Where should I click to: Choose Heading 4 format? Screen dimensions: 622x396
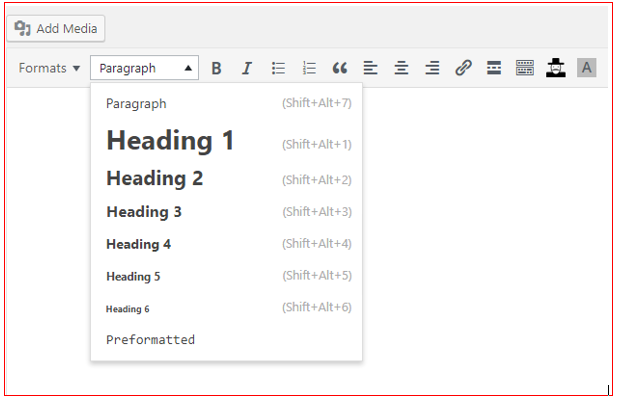click(227, 244)
